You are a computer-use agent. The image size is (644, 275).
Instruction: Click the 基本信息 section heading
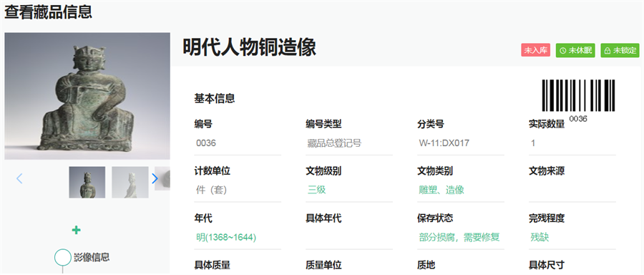tap(215, 99)
